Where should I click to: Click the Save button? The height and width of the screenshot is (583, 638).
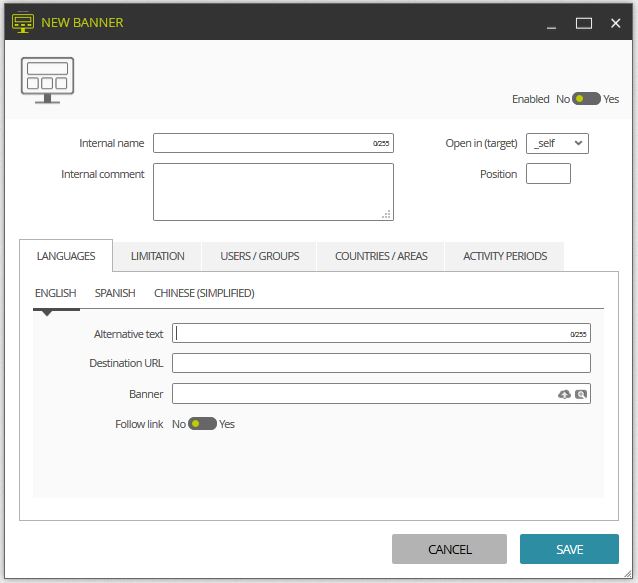click(569, 549)
